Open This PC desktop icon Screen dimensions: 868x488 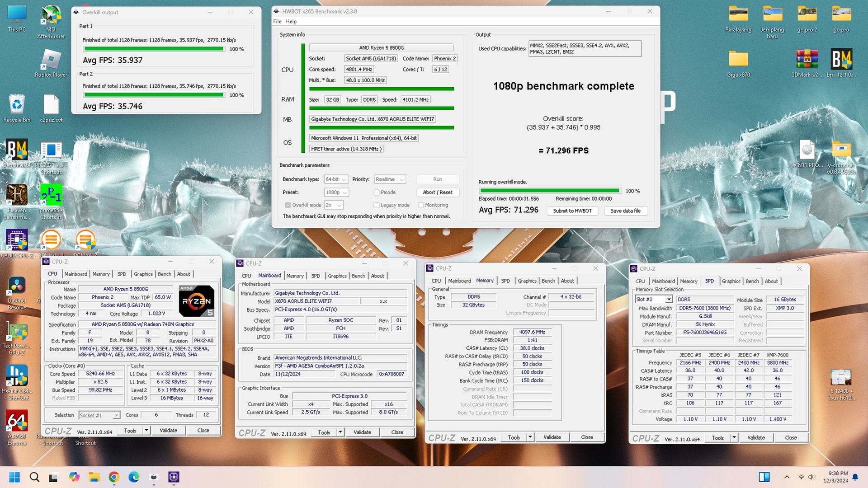17,18
